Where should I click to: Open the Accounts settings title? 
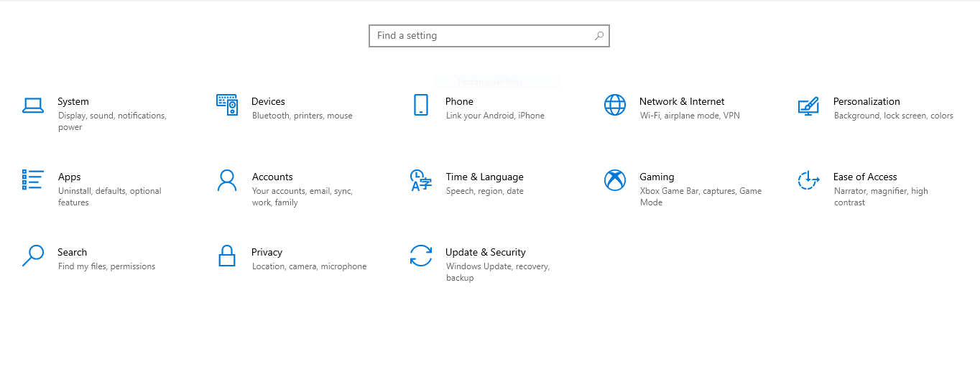272,177
